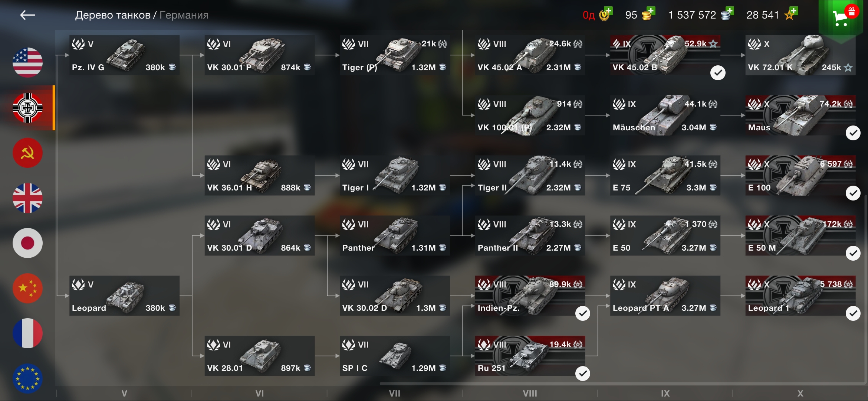Open the VK 72.01 K tank card
This screenshot has height=401, width=868.
click(x=800, y=55)
